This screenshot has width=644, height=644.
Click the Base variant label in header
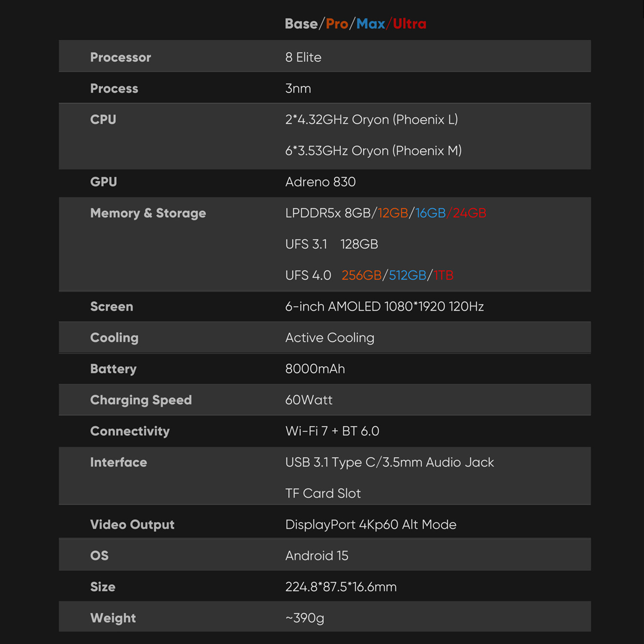click(301, 24)
